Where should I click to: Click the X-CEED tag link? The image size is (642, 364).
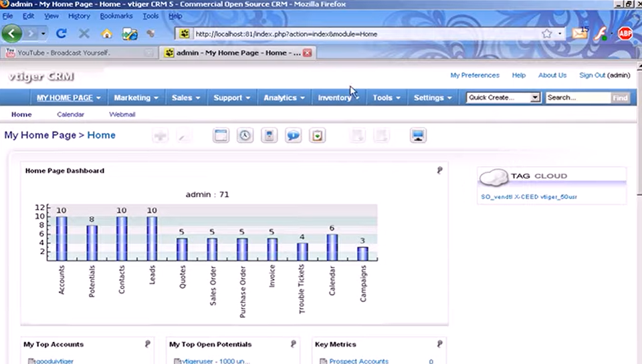526,197
